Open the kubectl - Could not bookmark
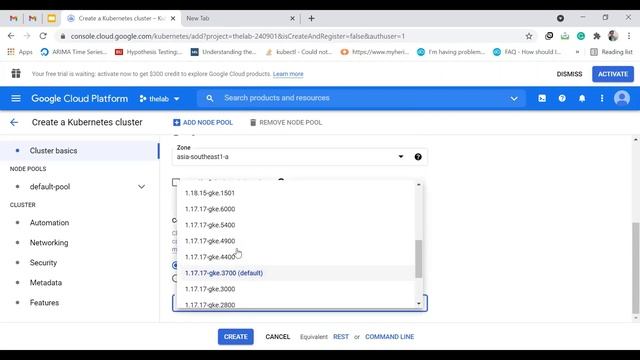Viewport: 640px width, 360px height. 299,52
